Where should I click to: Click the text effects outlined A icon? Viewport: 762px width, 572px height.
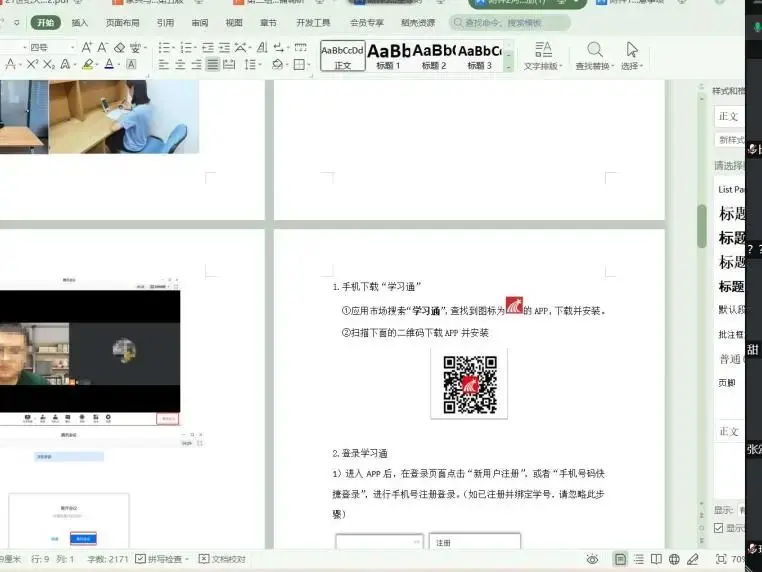[x=65, y=64]
